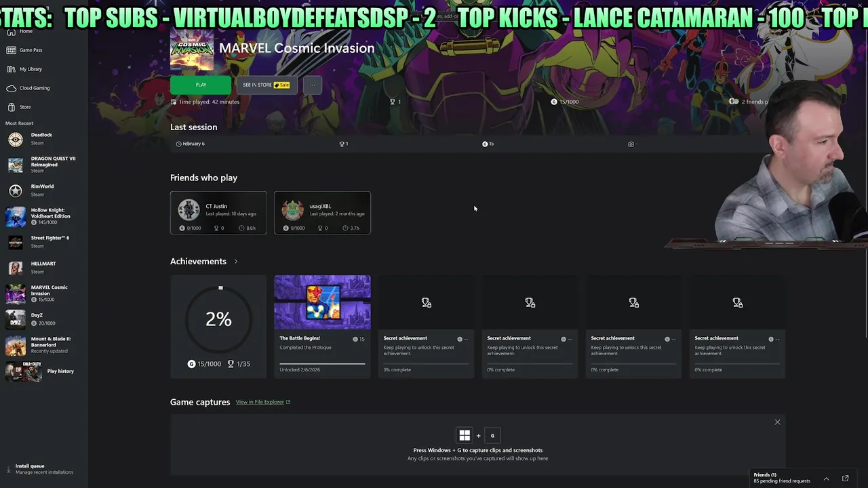Open Cloud Gaming section
The width and height of the screenshot is (868, 488).
pyautogui.click(x=35, y=88)
